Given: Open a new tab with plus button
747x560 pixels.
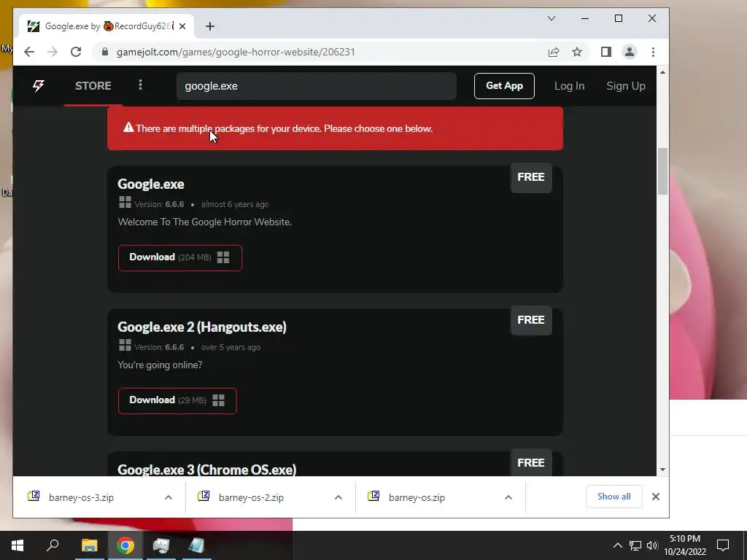Looking at the screenshot, I should point(210,26).
